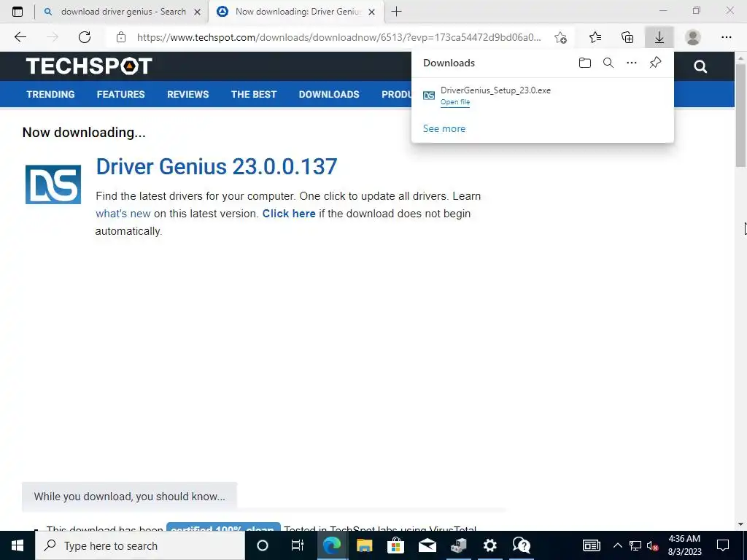Open Cortana from the taskbar
The width and height of the screenshot is (747, 560).
coord(263,545)
